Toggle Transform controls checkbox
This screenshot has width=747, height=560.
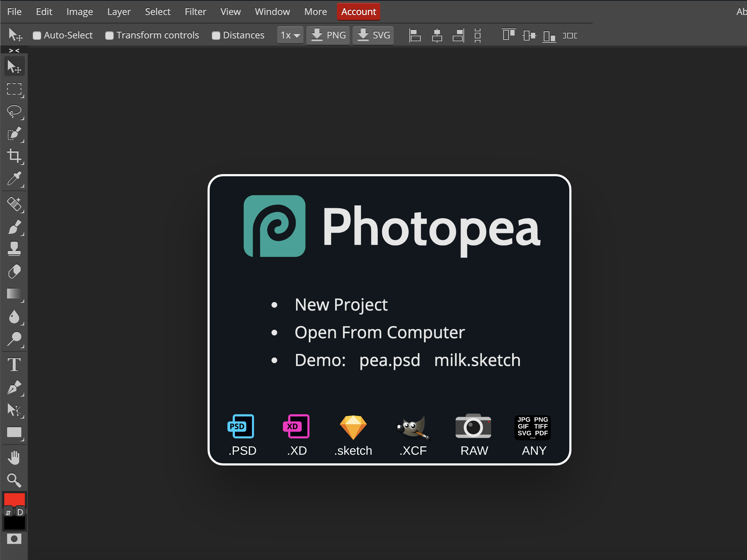click(x=109, y=36)
